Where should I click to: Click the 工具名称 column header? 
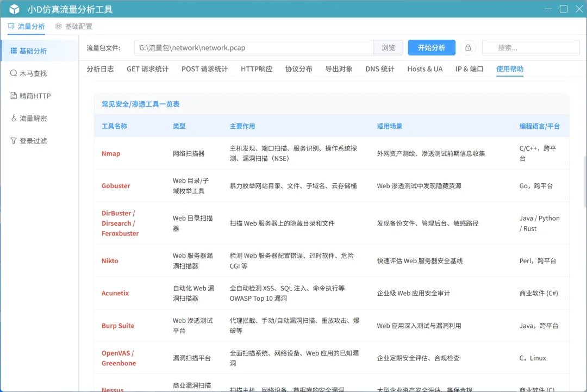coord(114,126)
